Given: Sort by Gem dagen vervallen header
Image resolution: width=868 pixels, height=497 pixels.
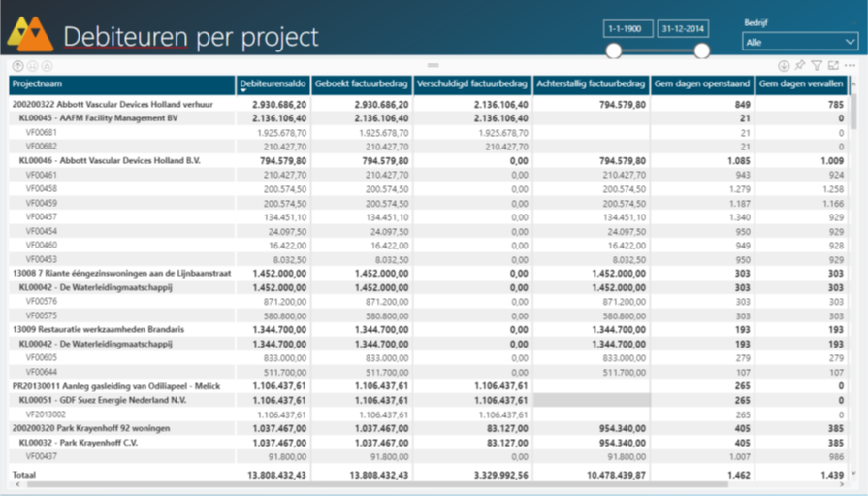Looking at the screenshot, I should coord(801,84).
